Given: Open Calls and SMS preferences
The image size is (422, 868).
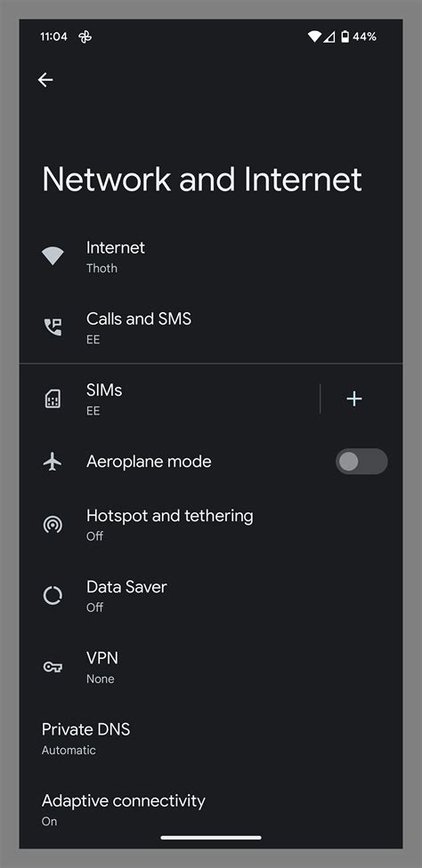Looking at the screenshot, I should coord(211,327).
